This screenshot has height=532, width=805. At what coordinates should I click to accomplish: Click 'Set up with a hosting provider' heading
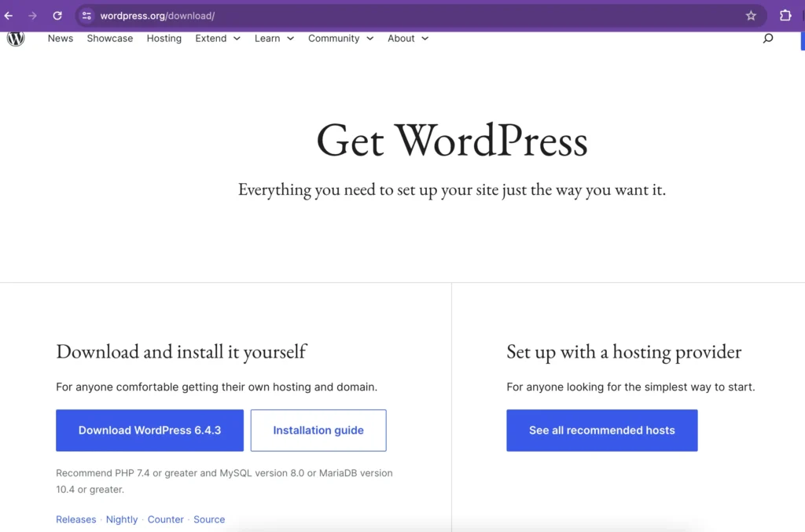(x=623, y=352)
